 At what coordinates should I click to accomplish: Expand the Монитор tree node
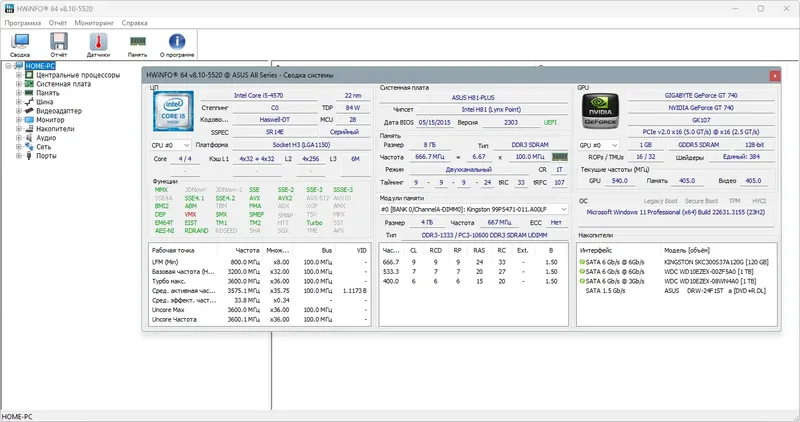tap(19, 119)
